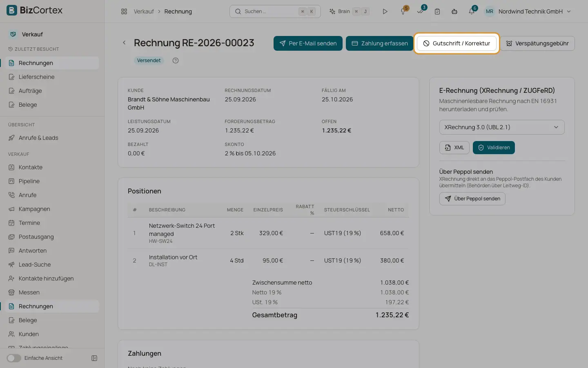The height and width of the screenshot is (368, 588).
Task: Add a Verspätungsgebühr
Action: click(x=537, y=43)
